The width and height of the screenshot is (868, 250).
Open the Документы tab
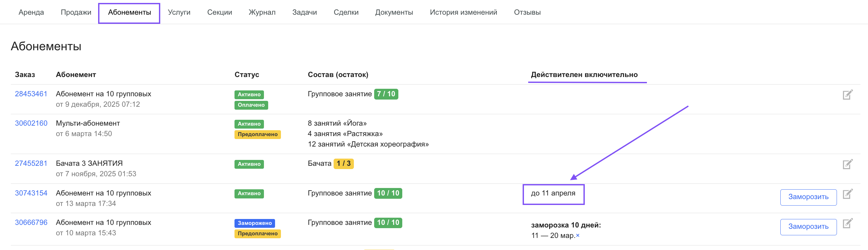click(394, 12)
